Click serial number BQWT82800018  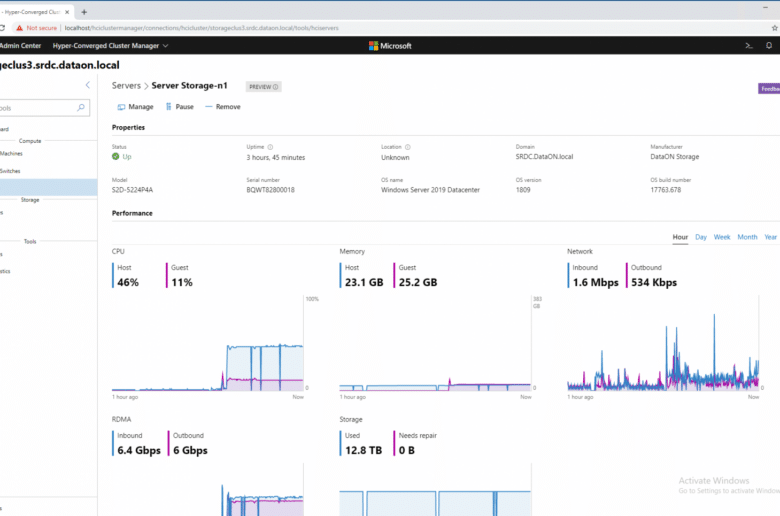pos(270,190)
